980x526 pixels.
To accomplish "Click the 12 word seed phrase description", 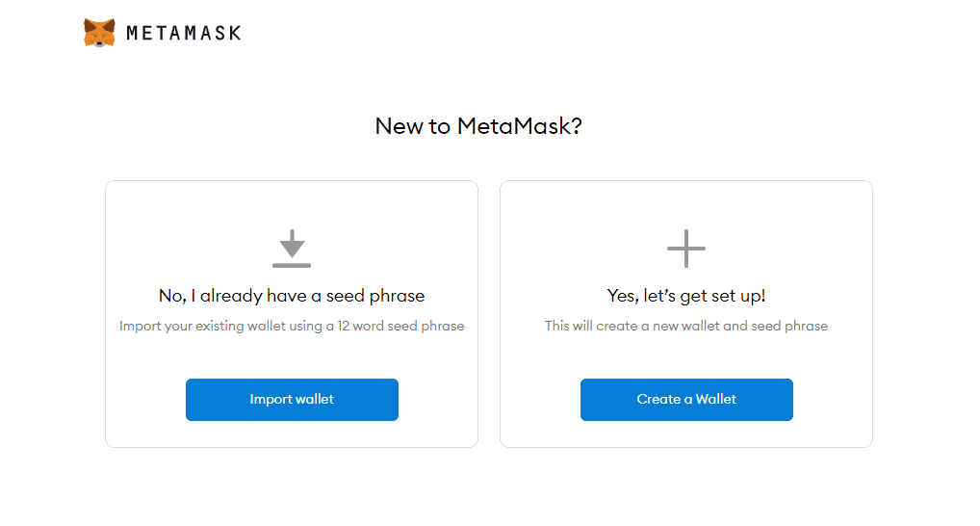I will [x=292, y=326].
